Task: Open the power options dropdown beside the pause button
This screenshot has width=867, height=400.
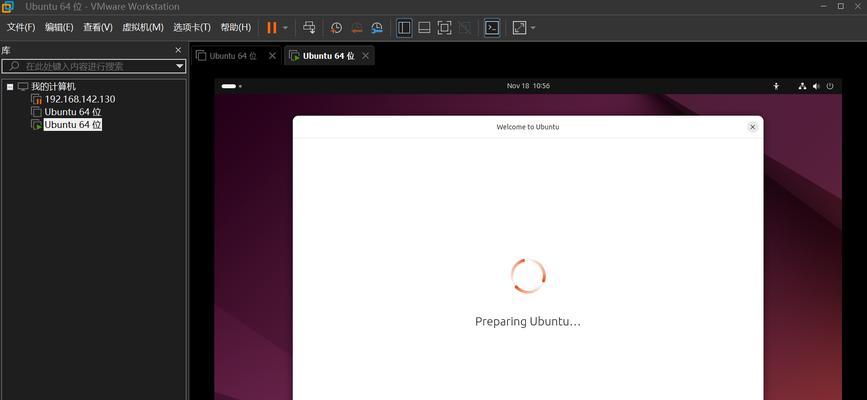Action: (x=285, y=28)
